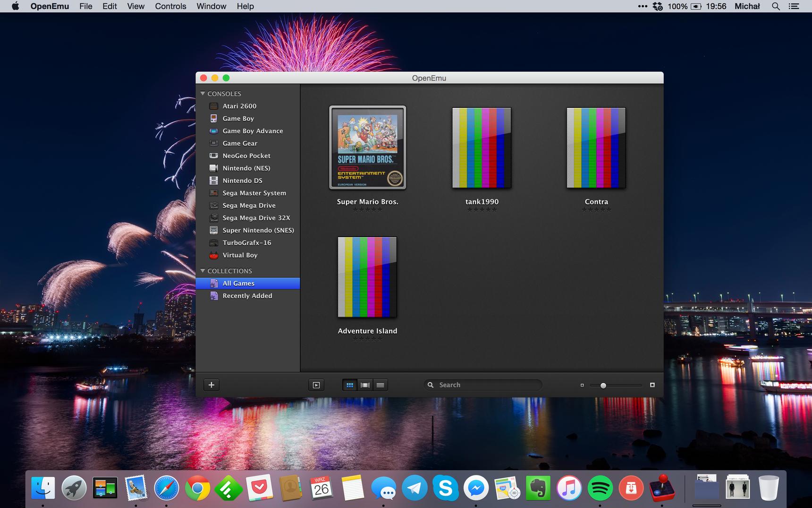Collapse the COLLECTIONS section
The image size is (812, 508).
point(203,271)
